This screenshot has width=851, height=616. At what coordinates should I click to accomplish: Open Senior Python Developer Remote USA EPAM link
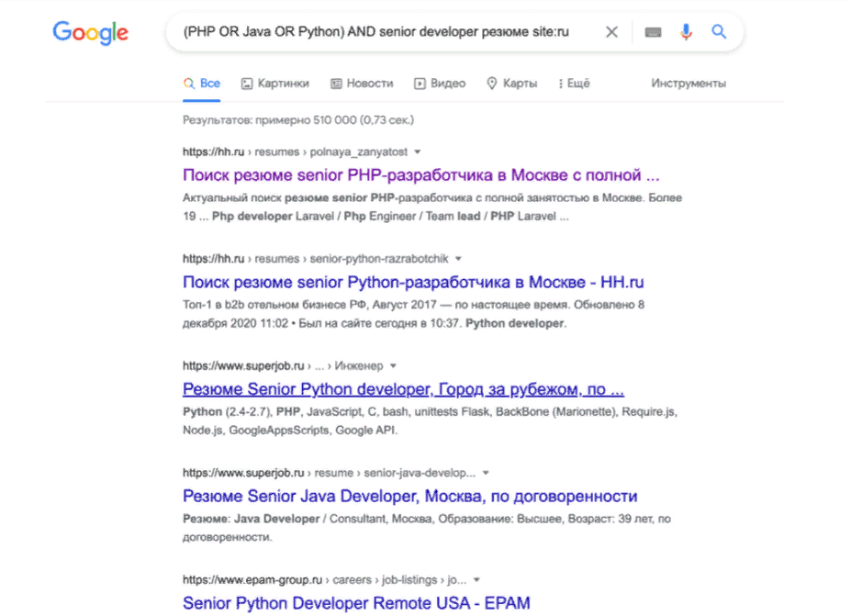[x=356, y=603]
